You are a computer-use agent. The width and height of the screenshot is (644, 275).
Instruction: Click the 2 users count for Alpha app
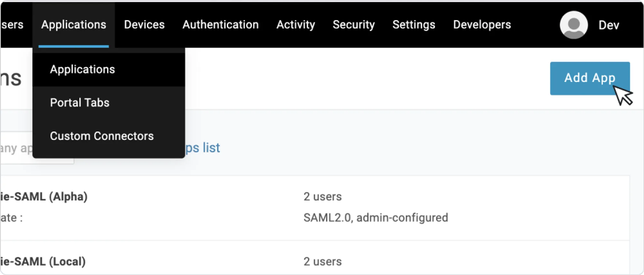tap(323, 196)
